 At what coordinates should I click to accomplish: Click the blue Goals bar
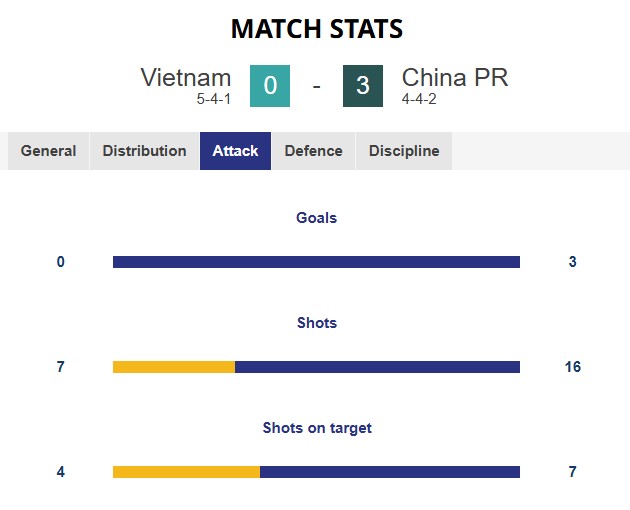pyautogui.click(x=316, y=262)
